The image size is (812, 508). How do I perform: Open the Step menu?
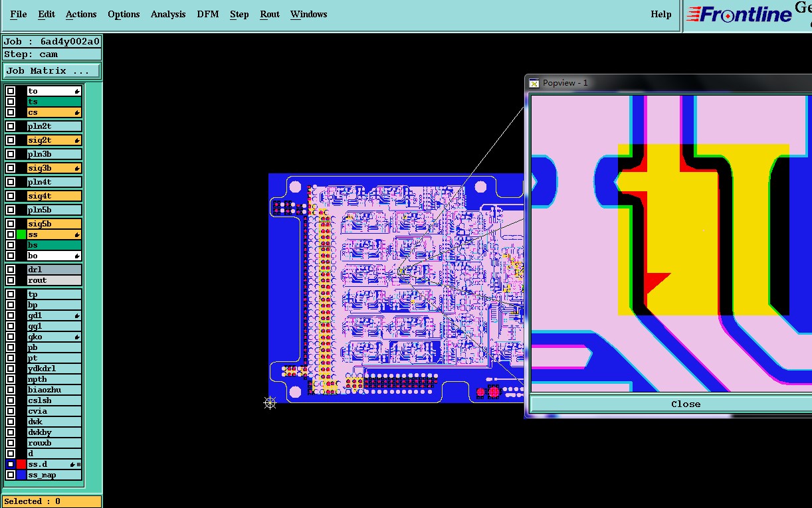click(x=239, y=14)
